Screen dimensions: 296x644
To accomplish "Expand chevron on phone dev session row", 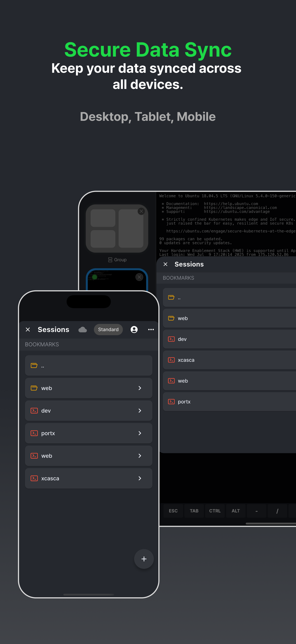I will [x=140, y=410].
